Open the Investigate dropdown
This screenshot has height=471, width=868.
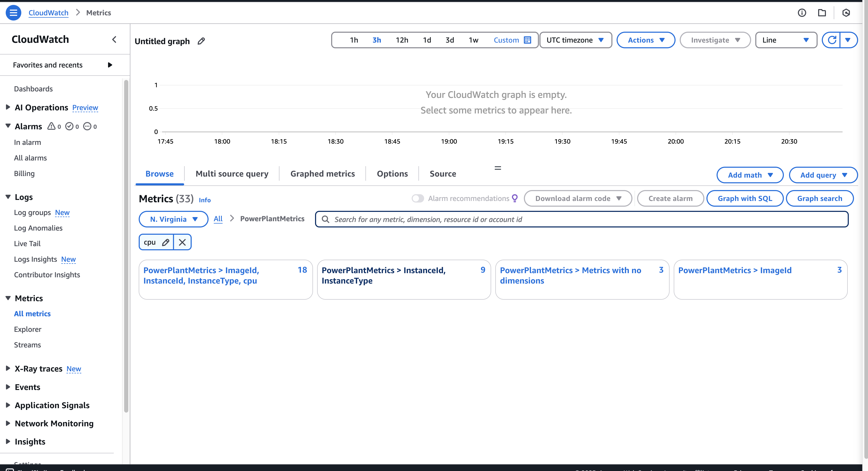(x=715, y=40)
